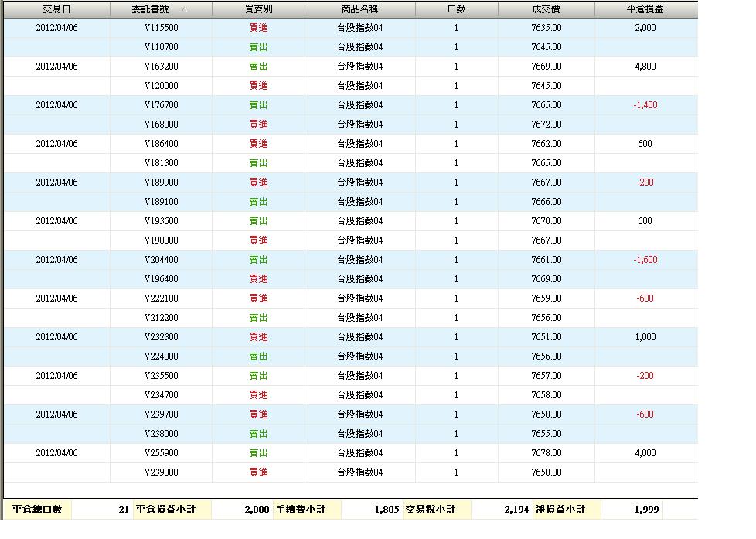The image size is (756, 539).
Task: Select order number V168000
Action: click(161, 125)
